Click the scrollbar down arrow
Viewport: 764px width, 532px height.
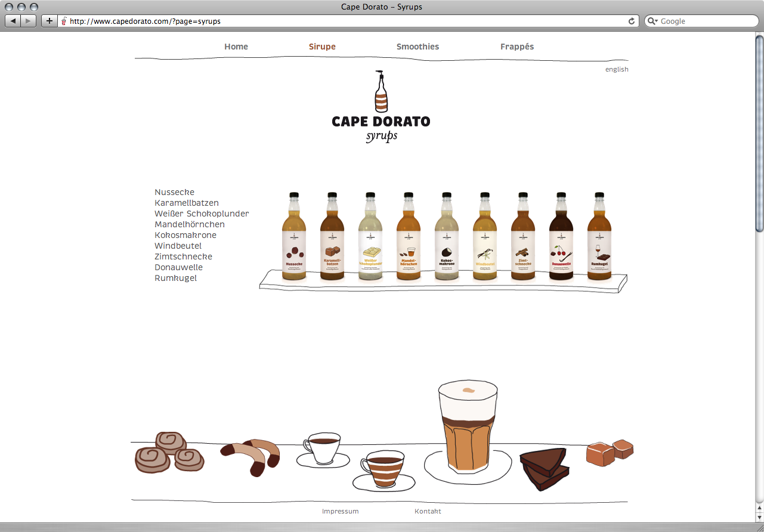[x=759, y=517]
